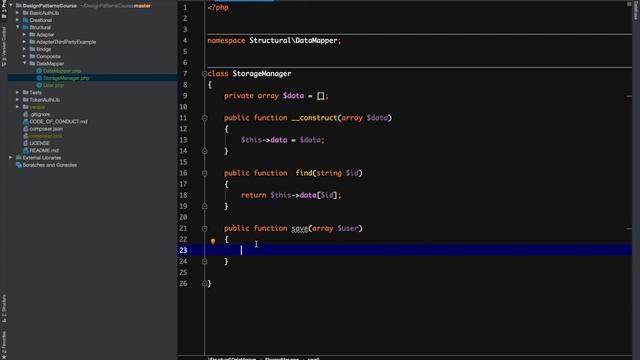Open CODE_OF_CONDUCT.md file

[x=58, y=122]
